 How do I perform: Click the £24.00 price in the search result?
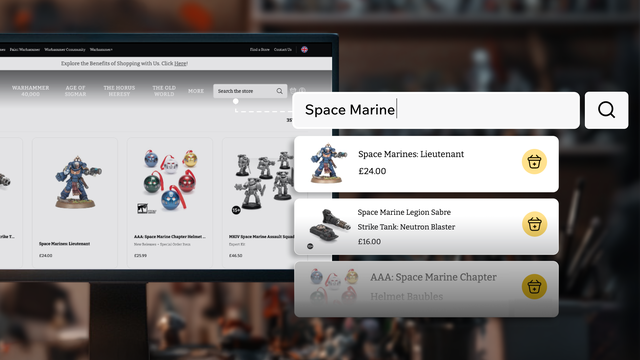(372, 171)
